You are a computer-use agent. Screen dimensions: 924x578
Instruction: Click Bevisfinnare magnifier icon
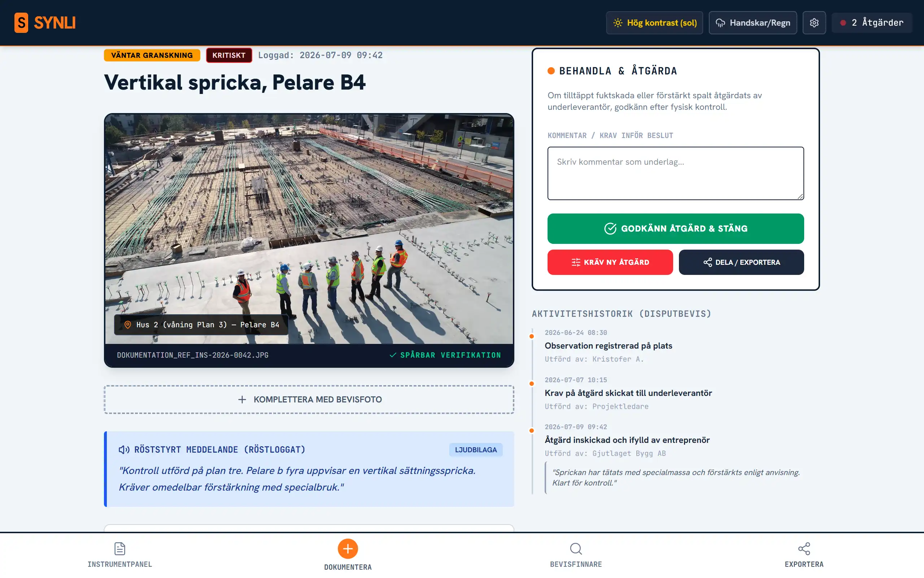pyautogui.click(x=576, y=549)
